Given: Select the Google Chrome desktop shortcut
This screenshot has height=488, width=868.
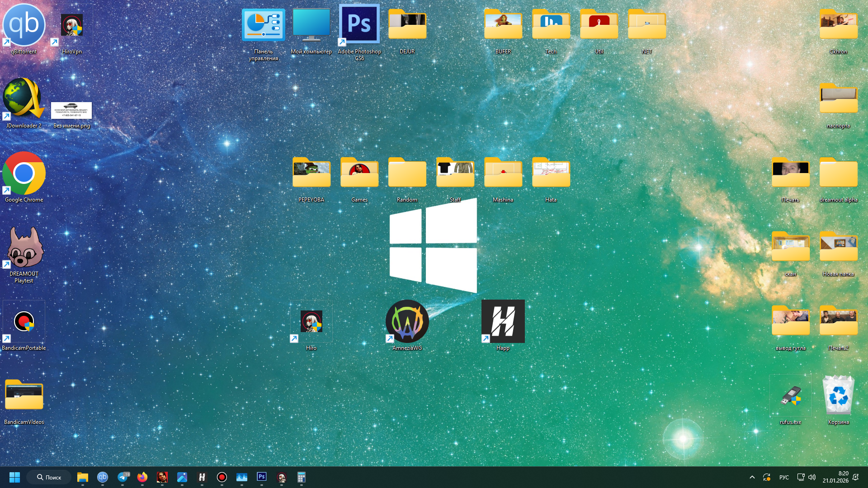Looking at the screenshot, I should tap(24, 174).
